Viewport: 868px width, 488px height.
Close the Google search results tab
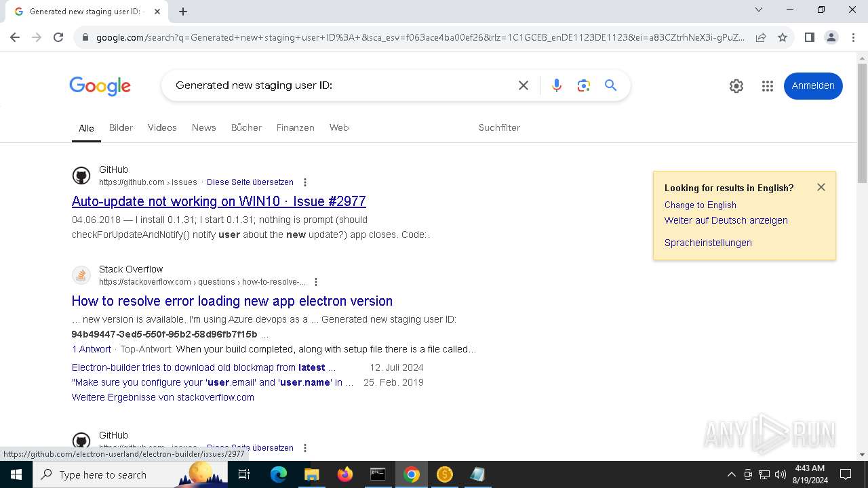157,12
